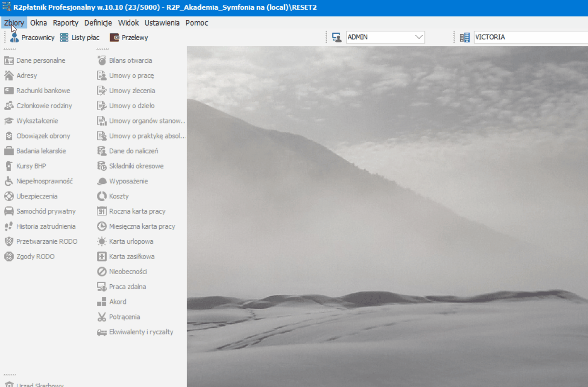Open the Zbiory menu

point(14,23)
